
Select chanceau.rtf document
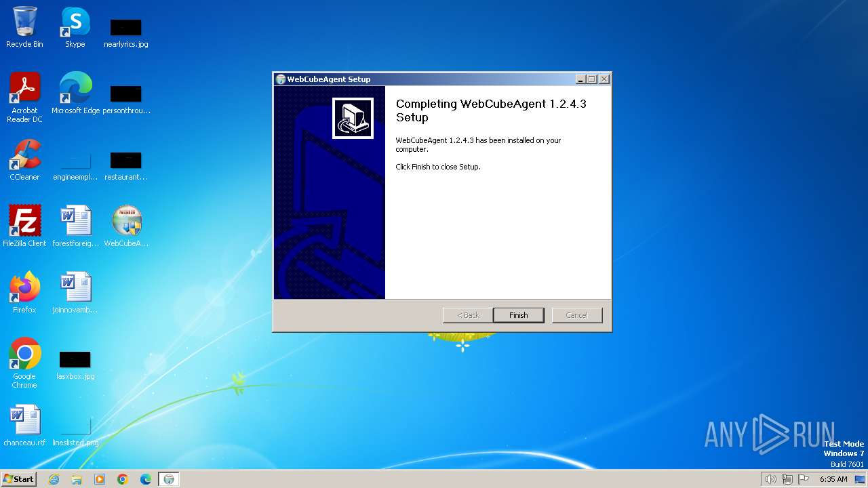tap(24, 426)
